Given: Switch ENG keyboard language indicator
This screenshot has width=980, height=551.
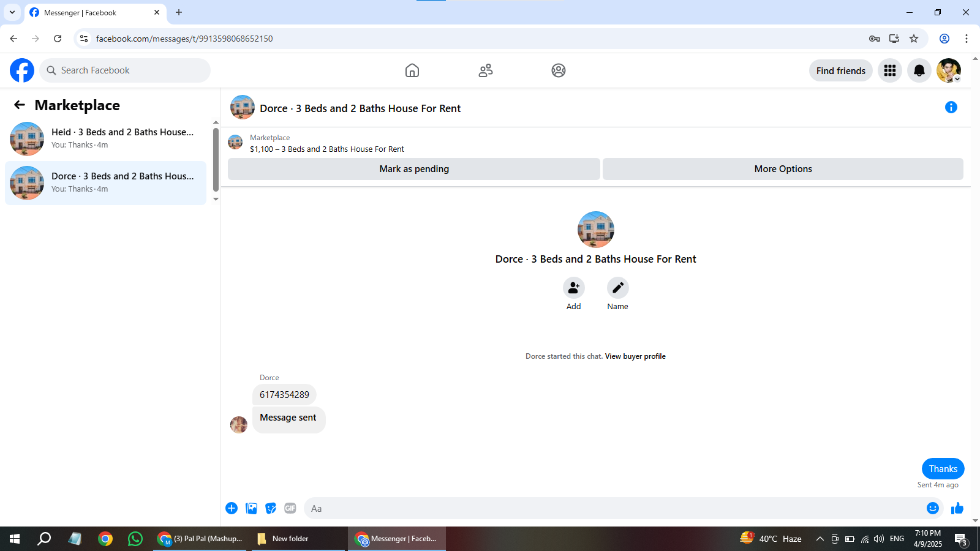Looking at the screenshot, I should click(897, 539).
